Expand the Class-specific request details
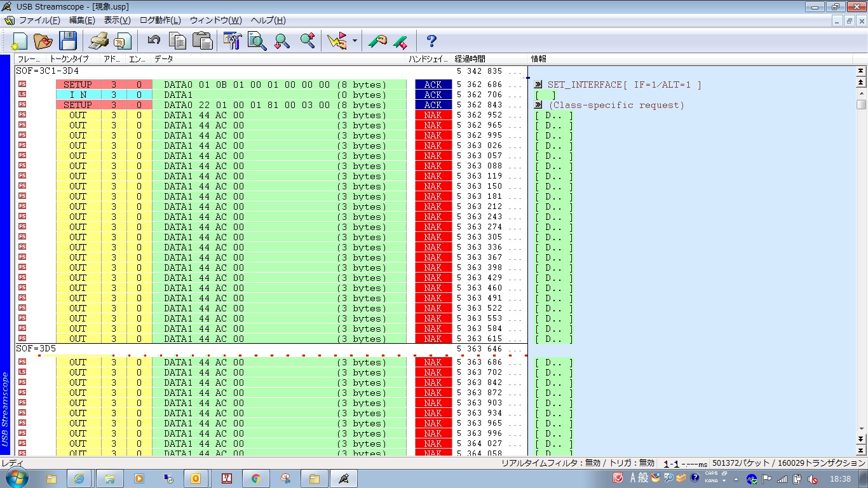The image size is (868, 488). (x=538, y=105)
